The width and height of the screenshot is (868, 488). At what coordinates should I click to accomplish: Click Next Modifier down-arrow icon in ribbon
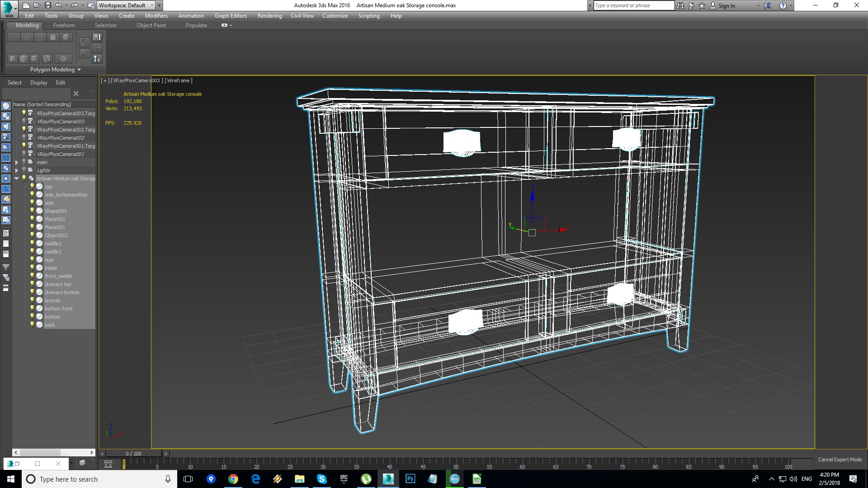(x=84, y=53)
